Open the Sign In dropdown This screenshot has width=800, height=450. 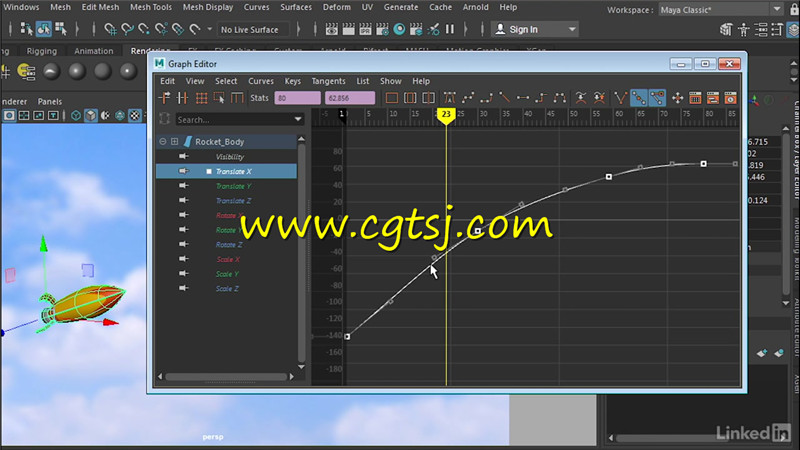click(x=572, y=29)
